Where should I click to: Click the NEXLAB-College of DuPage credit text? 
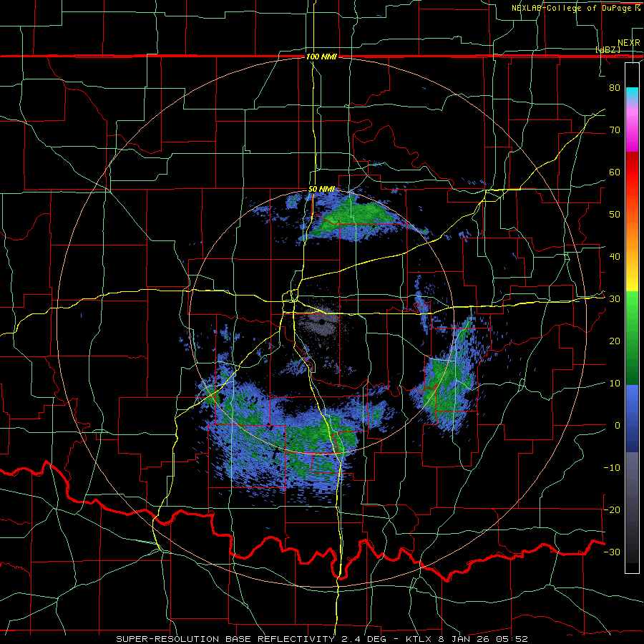click(575, 8)
